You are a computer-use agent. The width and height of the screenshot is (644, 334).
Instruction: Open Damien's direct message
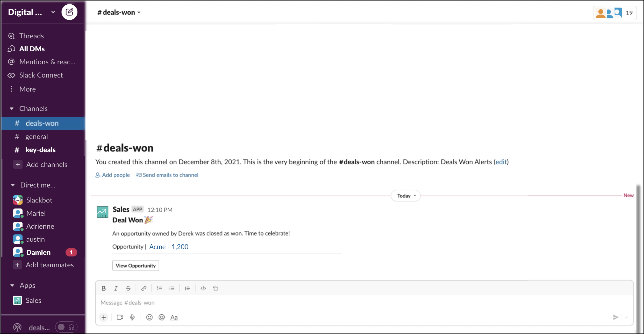(38, 252)
